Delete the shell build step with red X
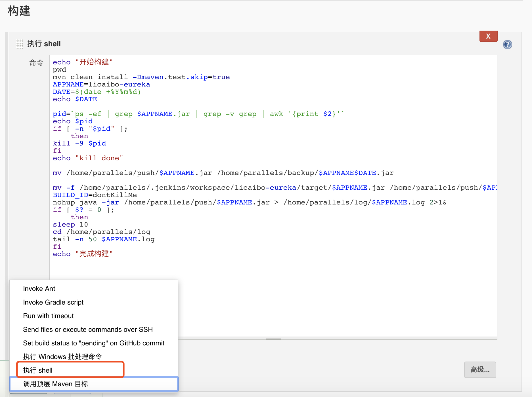 (x=488, y=36)
